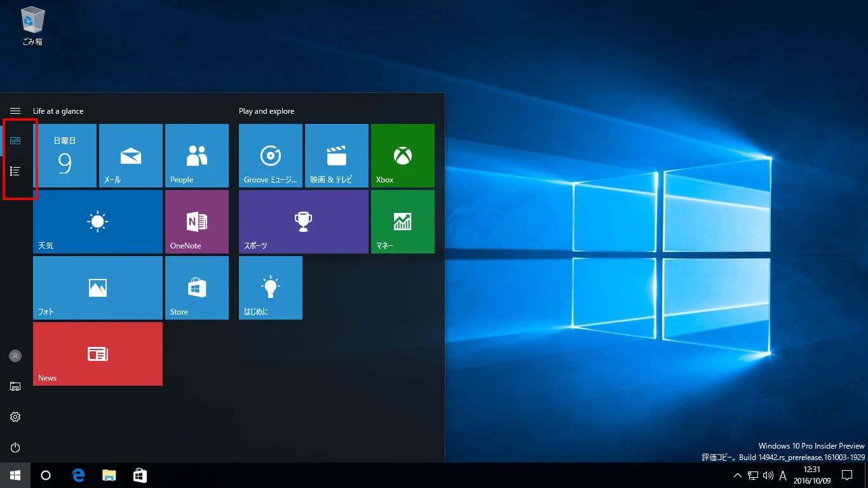This screenshot has height=488, width=868.
Task: Open the Action Center notification icon
Action: tap(846, 475)
